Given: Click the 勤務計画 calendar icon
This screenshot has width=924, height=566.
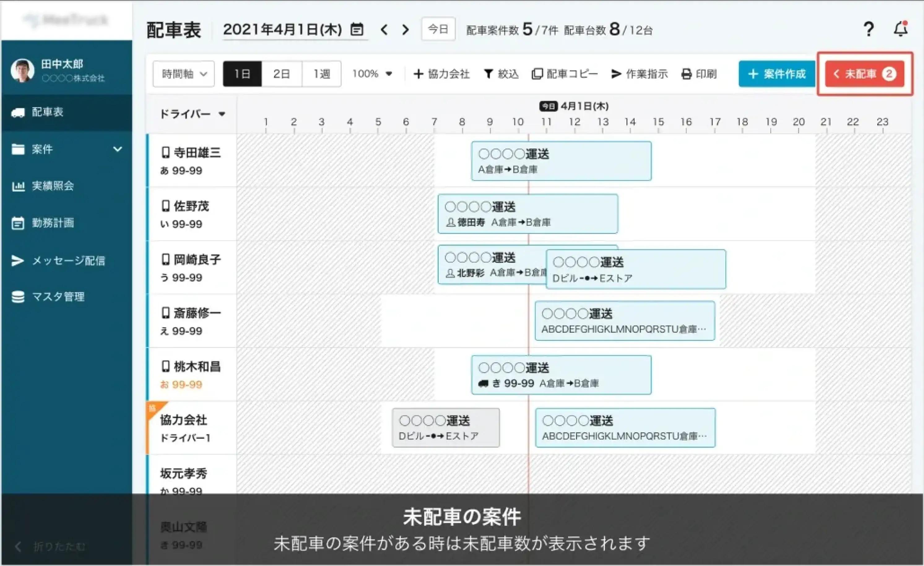Looking at the screenshot, I should [18, 223].
